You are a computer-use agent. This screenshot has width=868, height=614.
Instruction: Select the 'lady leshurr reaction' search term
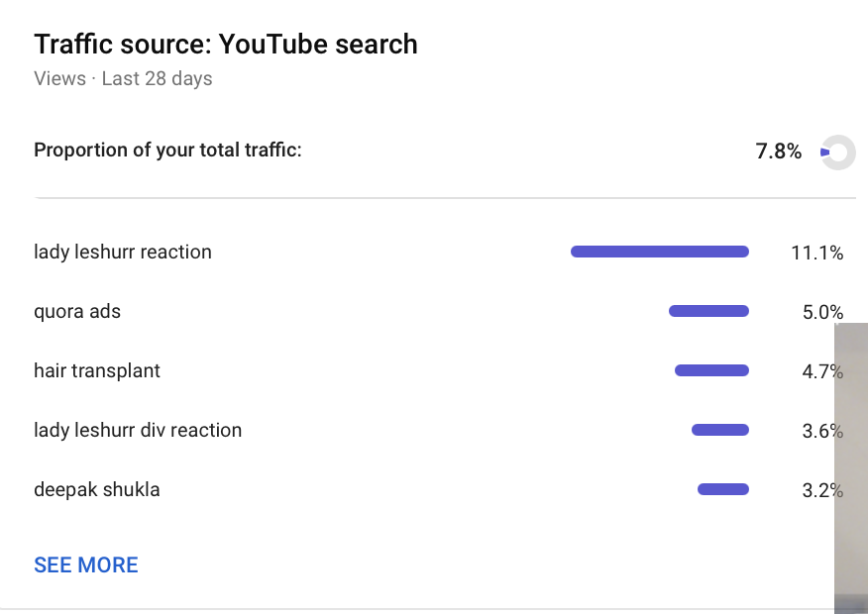[123, 253]
